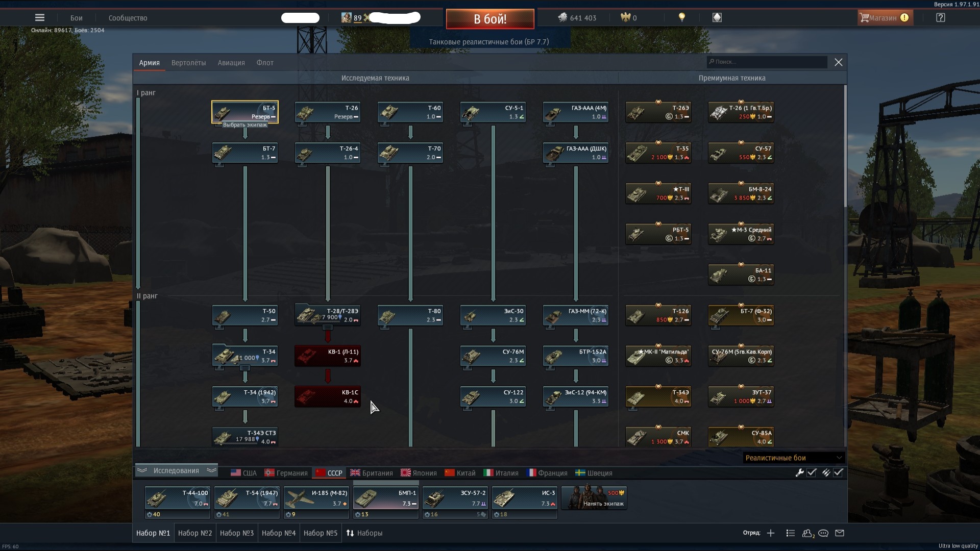Open the main hamburger menu
980x551 pixels.
tap(40, 17)
